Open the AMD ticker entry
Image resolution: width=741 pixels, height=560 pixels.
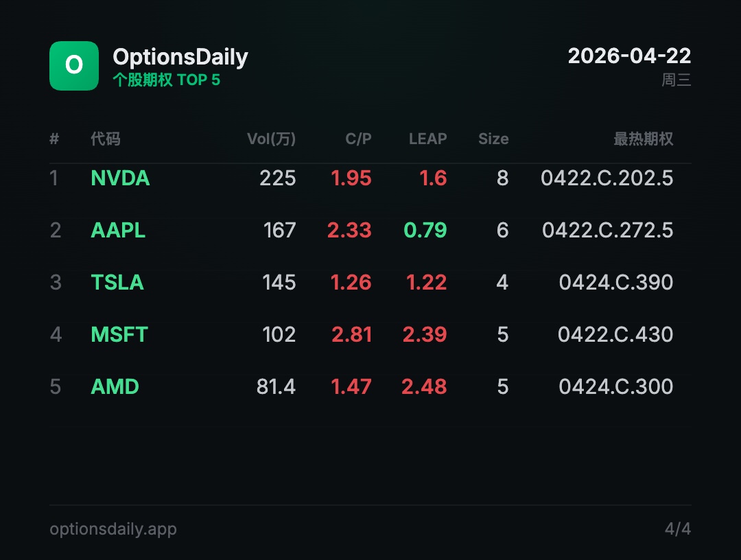point(115,386)
